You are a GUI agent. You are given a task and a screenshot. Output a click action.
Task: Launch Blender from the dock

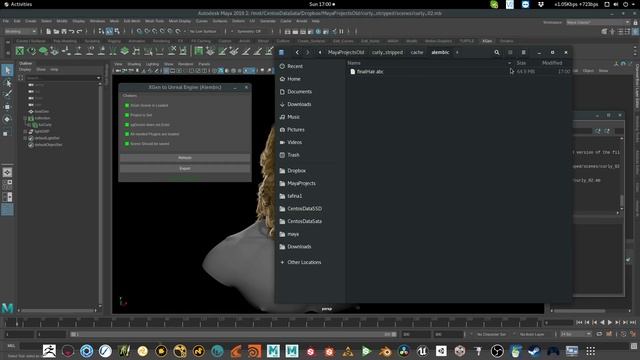click(x=384, y=351)
